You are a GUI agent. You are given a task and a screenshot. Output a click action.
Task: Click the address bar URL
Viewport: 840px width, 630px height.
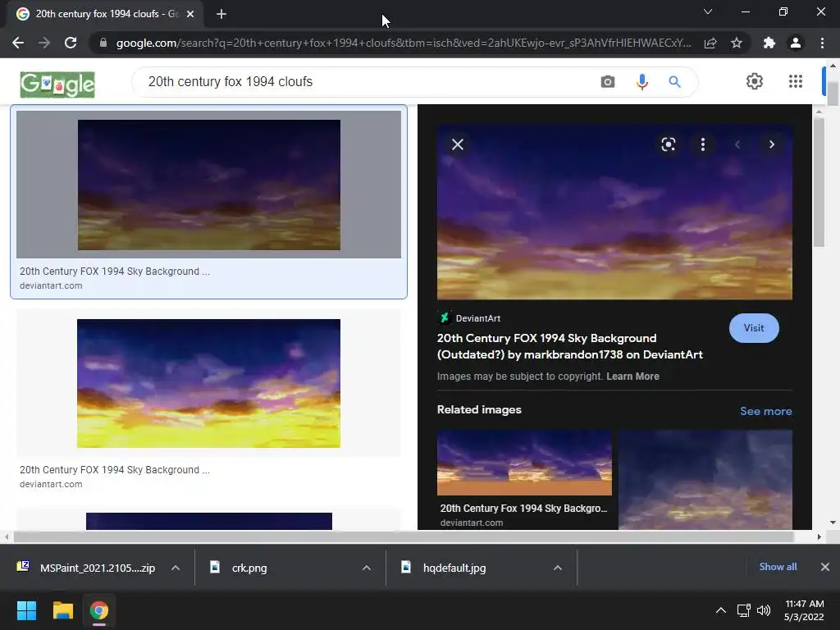403,43
